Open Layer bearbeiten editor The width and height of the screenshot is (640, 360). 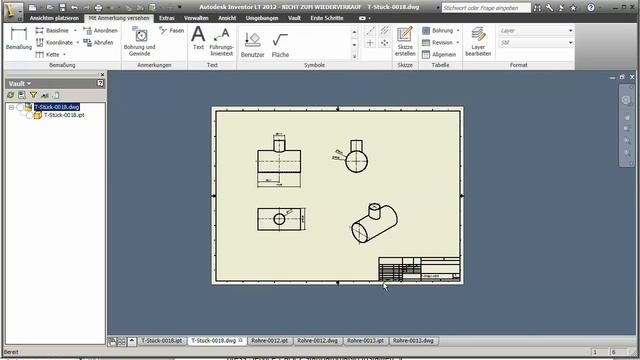point(478,41)
